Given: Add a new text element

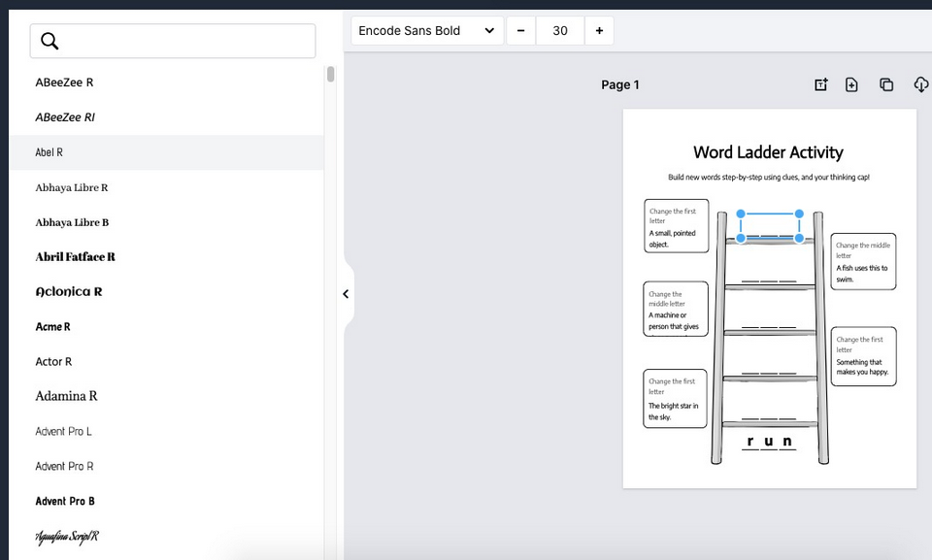Looking at the screenshot, I should click(820, 84).
